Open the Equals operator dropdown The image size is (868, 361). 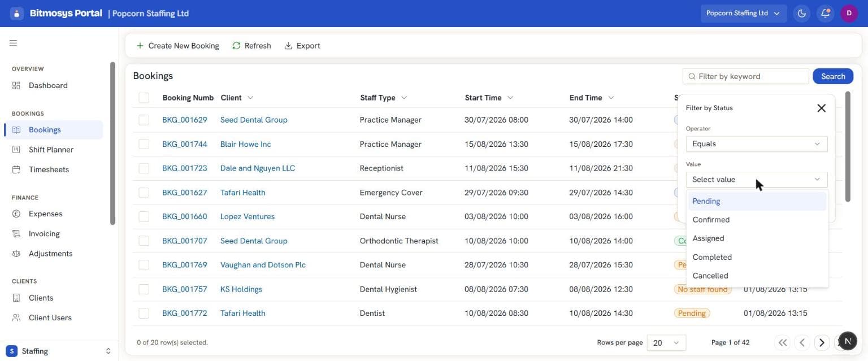(756, 144)
